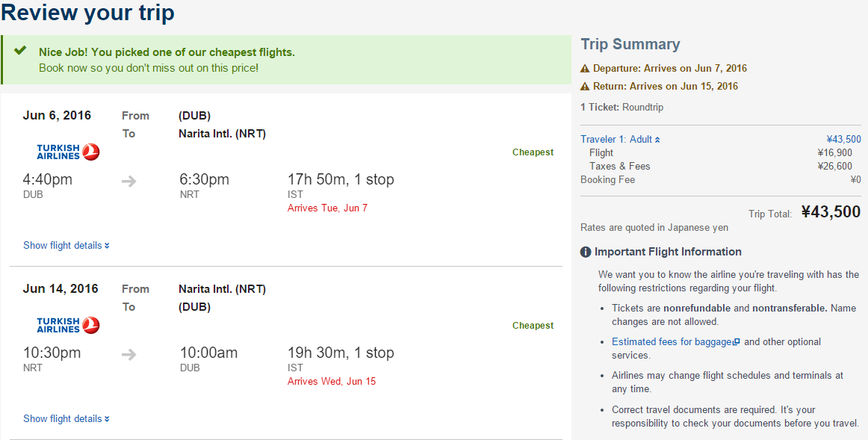The height and width of the screenshot is (440, 868).
Task: Click the info icon beside Important Flight Information
Action: [586, 252]
